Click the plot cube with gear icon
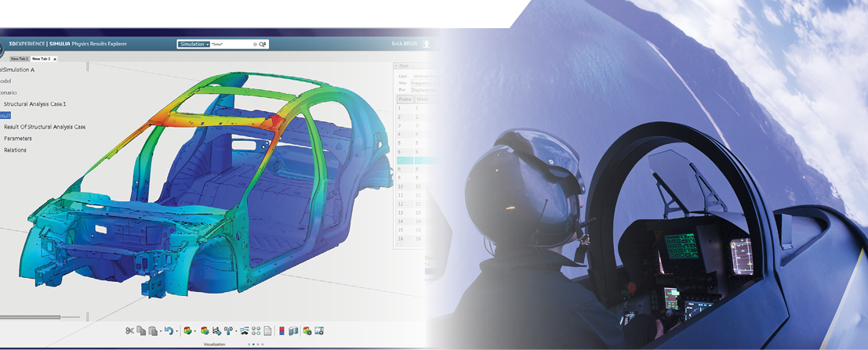The width and height of the screenshot is (868, 350). [307, 330]
